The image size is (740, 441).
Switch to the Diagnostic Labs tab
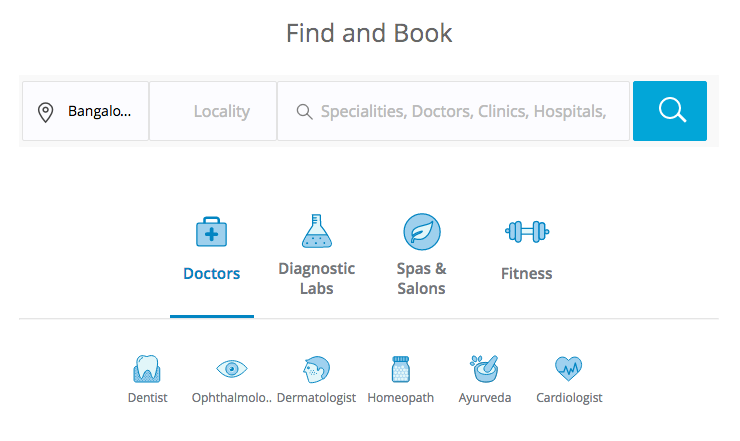317,278
